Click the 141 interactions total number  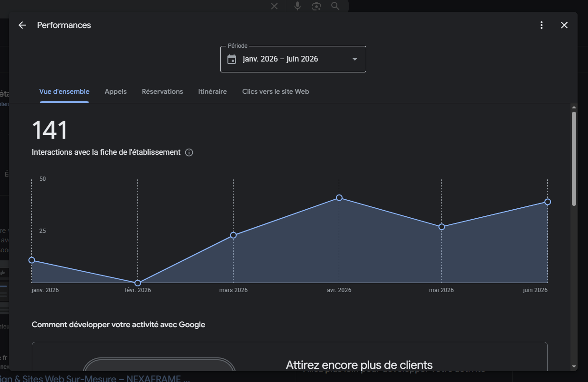(50, 130)
